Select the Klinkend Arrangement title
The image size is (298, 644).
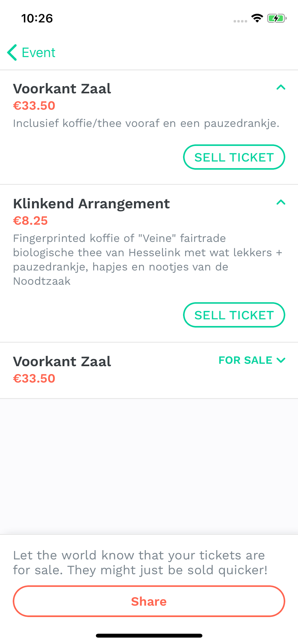[x=91, y=203]
